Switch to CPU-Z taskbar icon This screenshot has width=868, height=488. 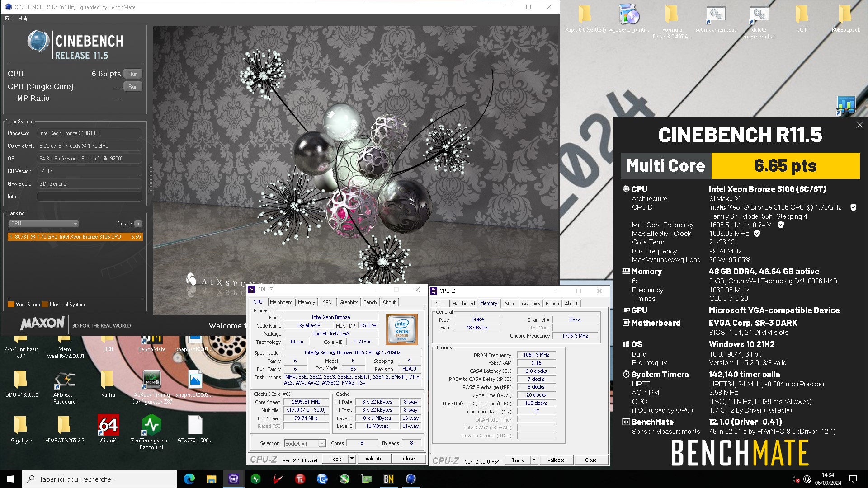coord(233,479)
